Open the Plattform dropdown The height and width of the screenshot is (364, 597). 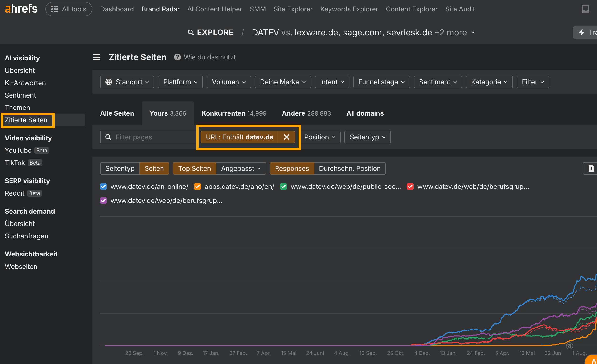tap(180, 82)
